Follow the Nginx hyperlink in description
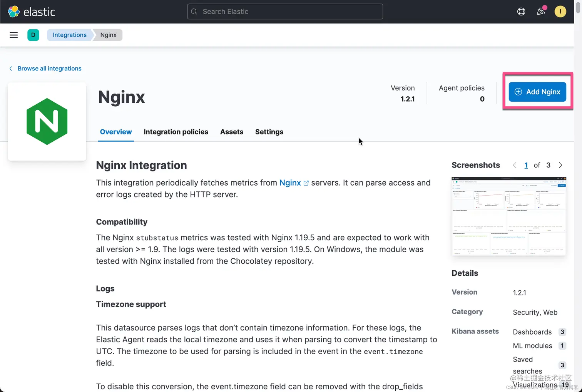582x392 pixels. 290,183
